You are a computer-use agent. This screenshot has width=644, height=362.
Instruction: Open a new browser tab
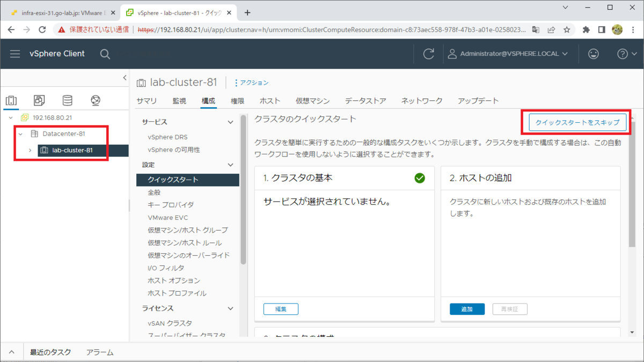[x=247, y=12]
